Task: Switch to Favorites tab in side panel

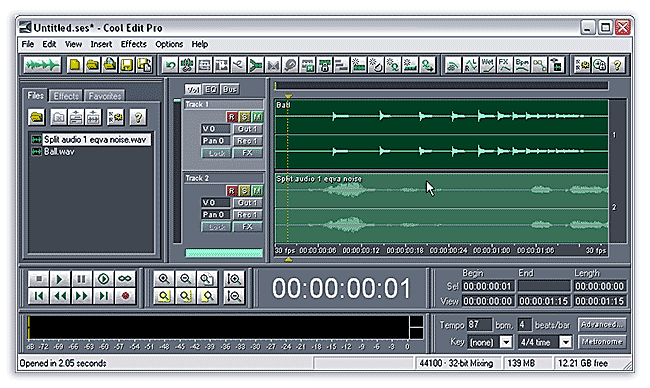Action: 104,96
